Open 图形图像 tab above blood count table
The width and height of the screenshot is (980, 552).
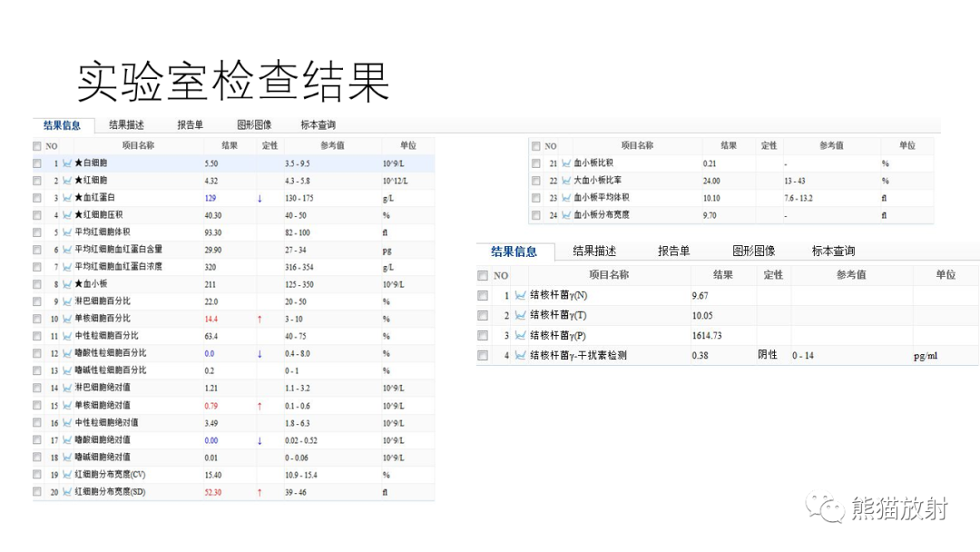pyautogui.click(x=254, y=125)
